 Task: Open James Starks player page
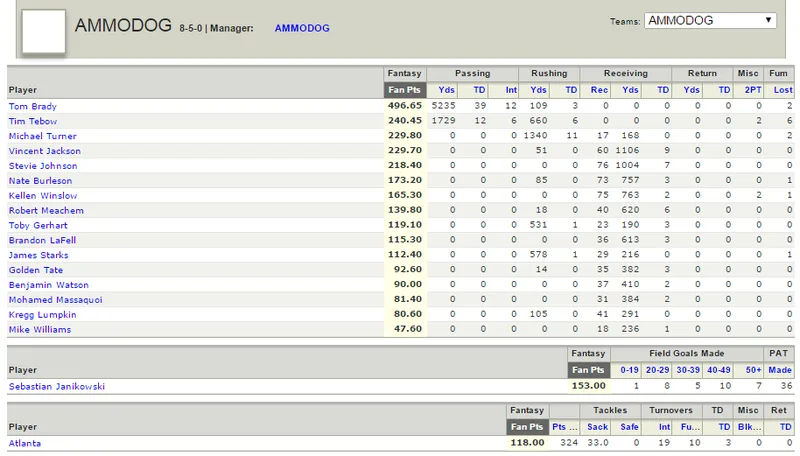[x=38, y=255]
